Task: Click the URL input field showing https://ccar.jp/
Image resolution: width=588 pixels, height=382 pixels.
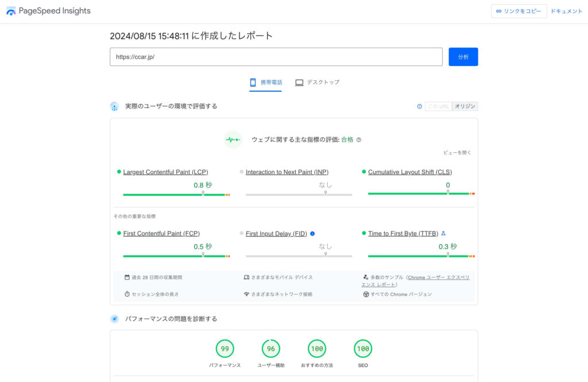Action: (x=276, y=57)
